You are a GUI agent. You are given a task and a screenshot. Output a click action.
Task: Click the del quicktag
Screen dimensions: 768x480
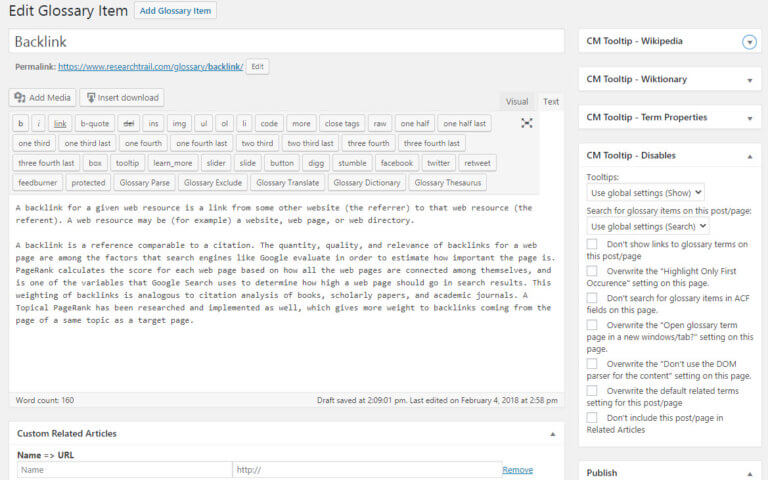pyautogui.click(x=128, y=123)
